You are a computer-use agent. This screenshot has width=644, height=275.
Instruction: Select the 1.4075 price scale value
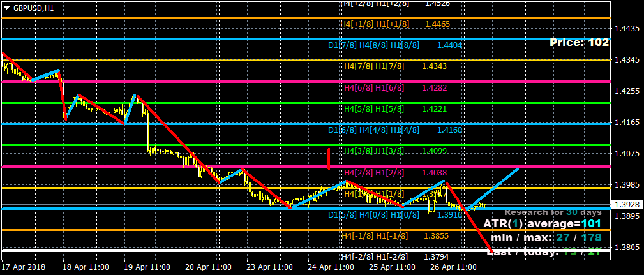[627, 154]
